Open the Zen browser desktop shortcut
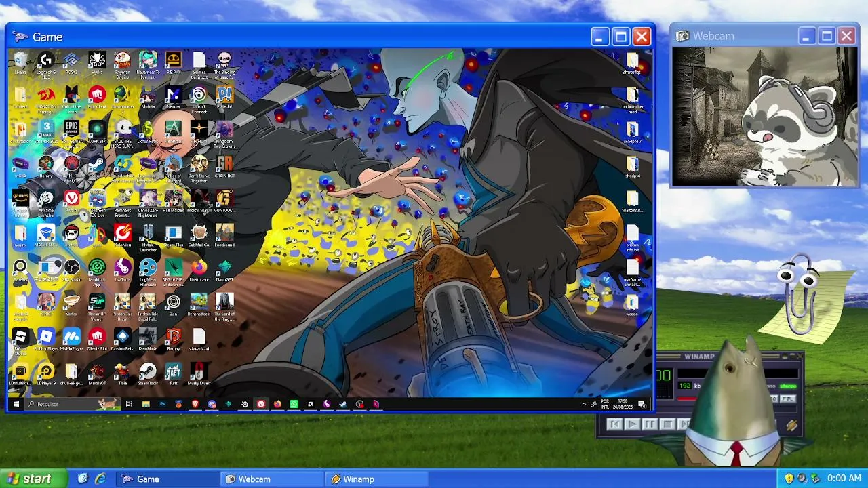Viewport: 868px width, 488px height. [x=174, y=306]
